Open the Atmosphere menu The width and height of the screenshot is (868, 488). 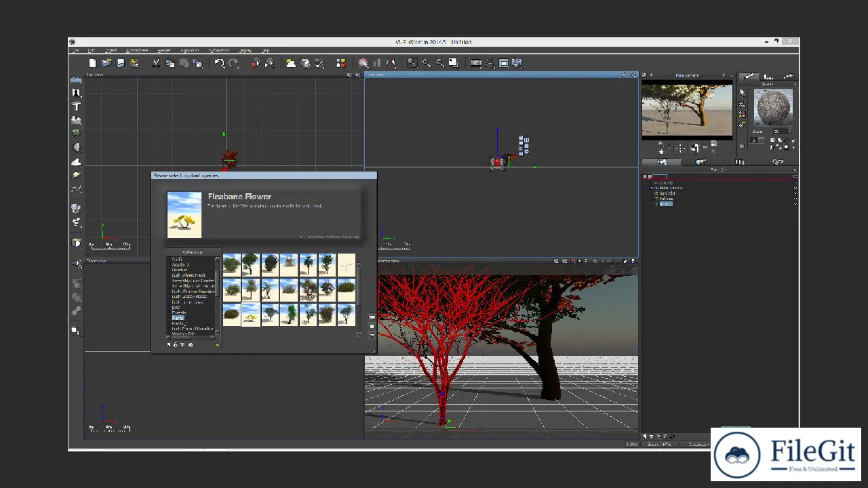coord(137,51)
